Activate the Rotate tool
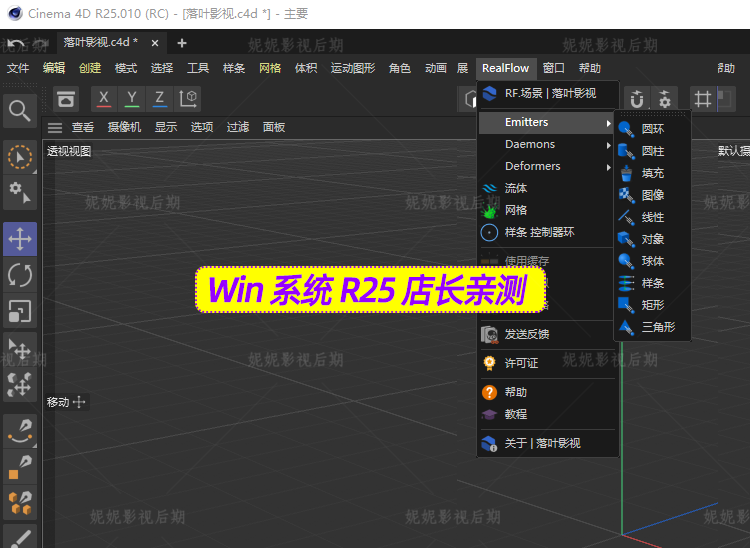Image resolution: width=750 pixels, height=548 pixels. point(20,275)
